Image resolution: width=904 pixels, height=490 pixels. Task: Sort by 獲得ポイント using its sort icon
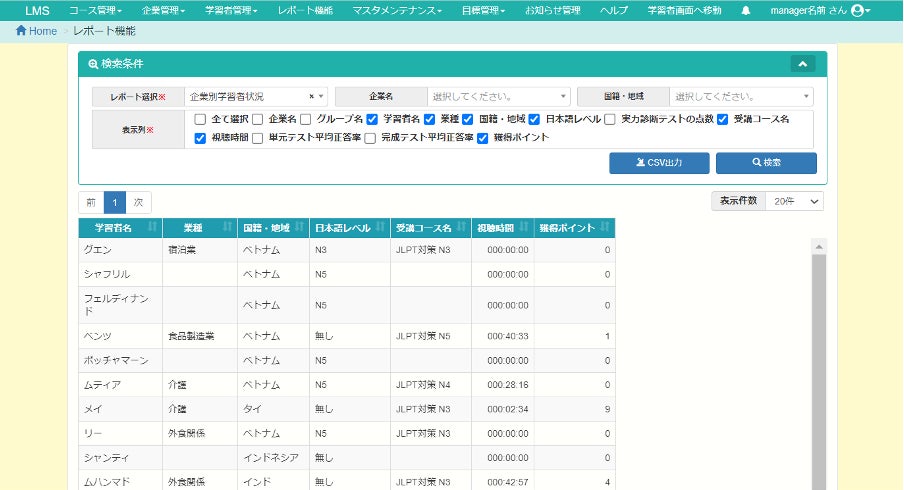pyautogui.click(x=606, y=228)
